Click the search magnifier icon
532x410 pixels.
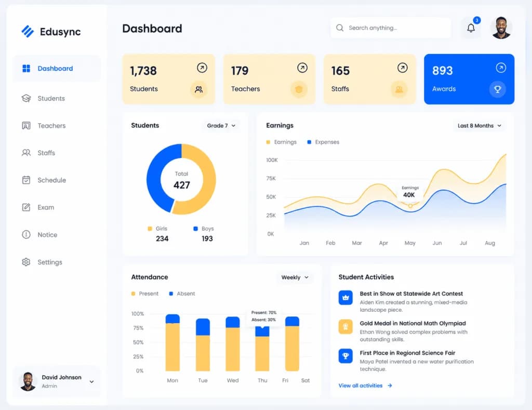340,28
